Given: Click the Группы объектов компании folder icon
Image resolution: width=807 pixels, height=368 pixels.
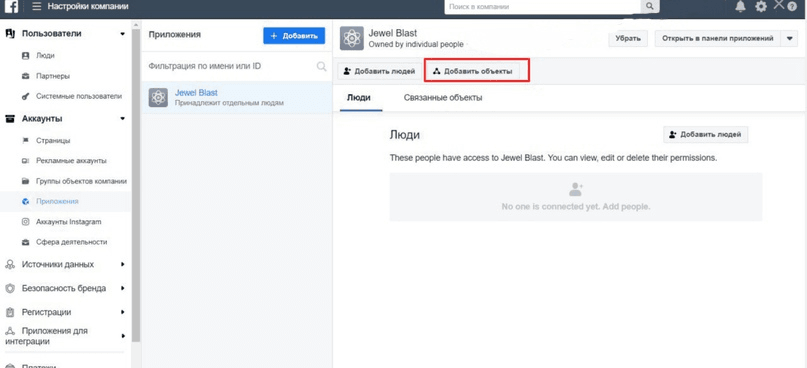Looking at the screenshot, I should tap(25, 182).
